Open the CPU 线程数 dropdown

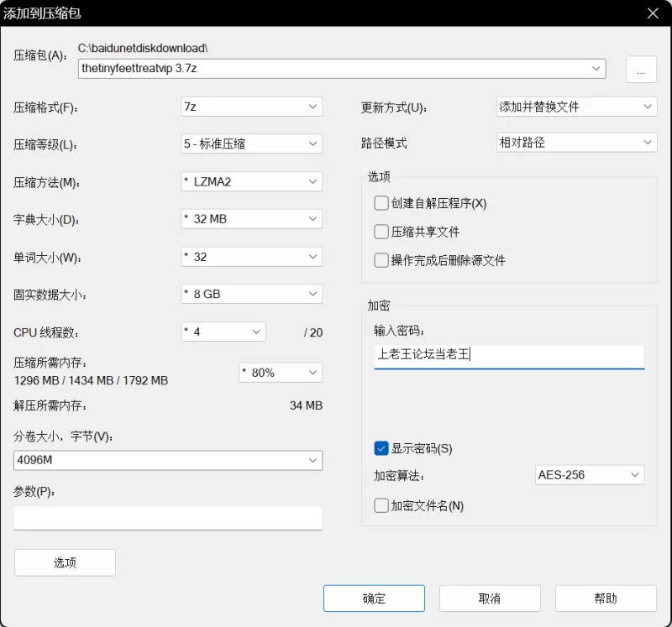(x=223, y=332)
